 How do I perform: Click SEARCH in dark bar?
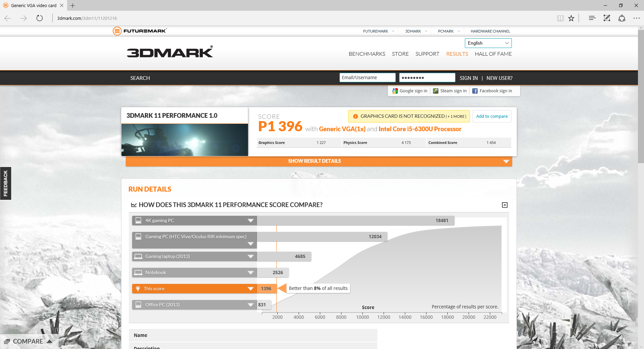pyautogui.click(x=140, y=78)
